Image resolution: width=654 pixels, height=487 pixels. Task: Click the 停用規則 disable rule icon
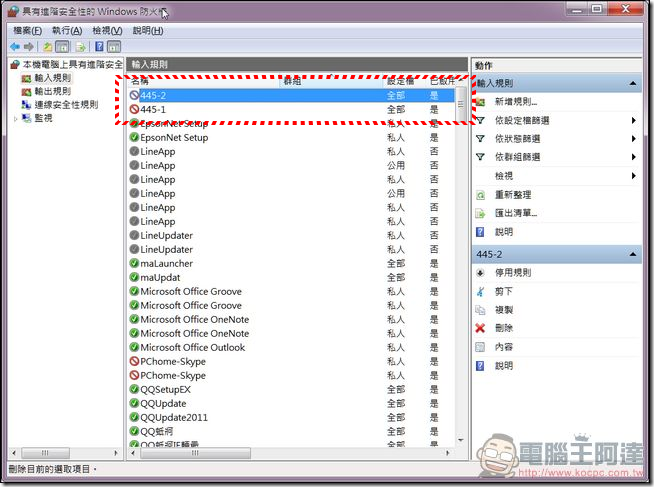pos(480,273)
